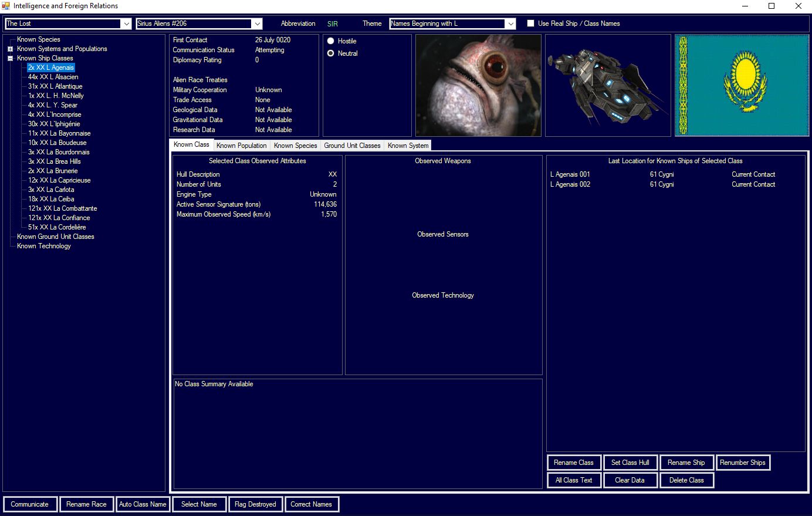
Task: Click the class summary text box
Action: click(357, 433)
